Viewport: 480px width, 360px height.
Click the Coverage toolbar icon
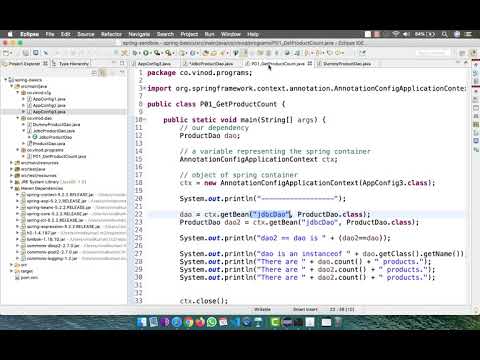(157, 53)
